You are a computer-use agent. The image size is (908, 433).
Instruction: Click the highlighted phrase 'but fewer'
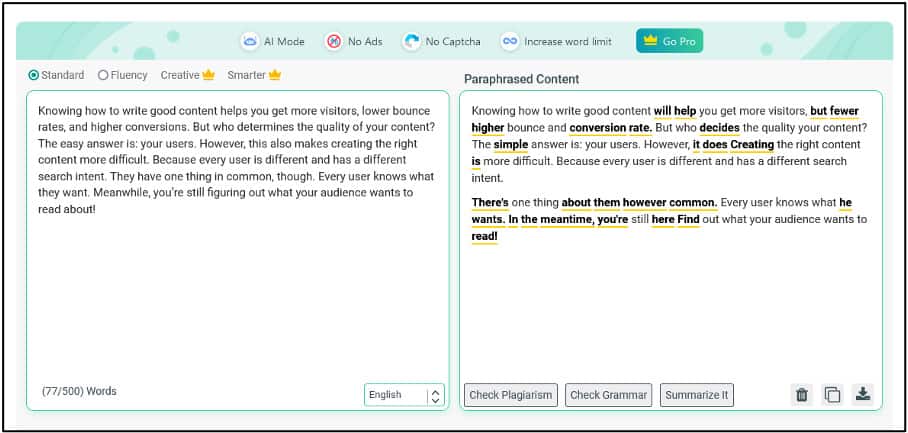(834, 111)
